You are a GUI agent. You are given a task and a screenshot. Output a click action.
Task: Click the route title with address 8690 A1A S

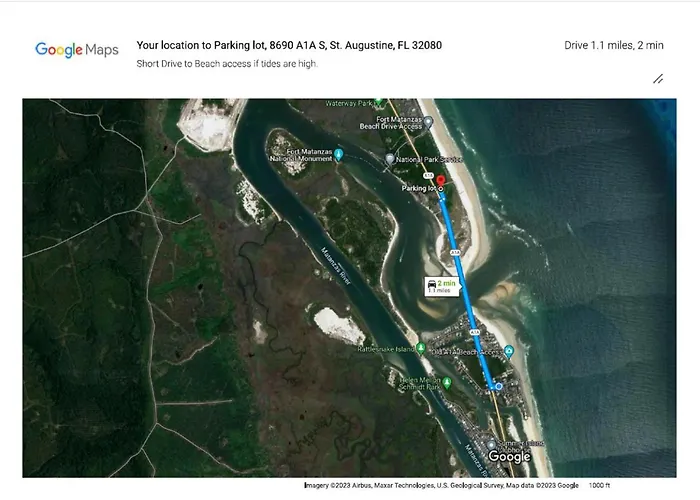click(289, 45)
